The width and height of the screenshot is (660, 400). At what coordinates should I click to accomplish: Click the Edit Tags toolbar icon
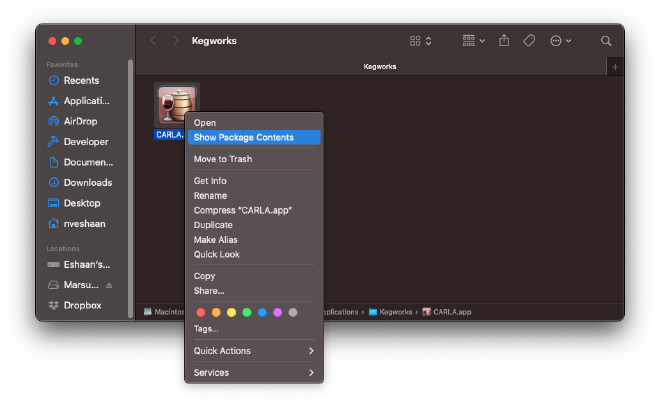click(529, 41)
